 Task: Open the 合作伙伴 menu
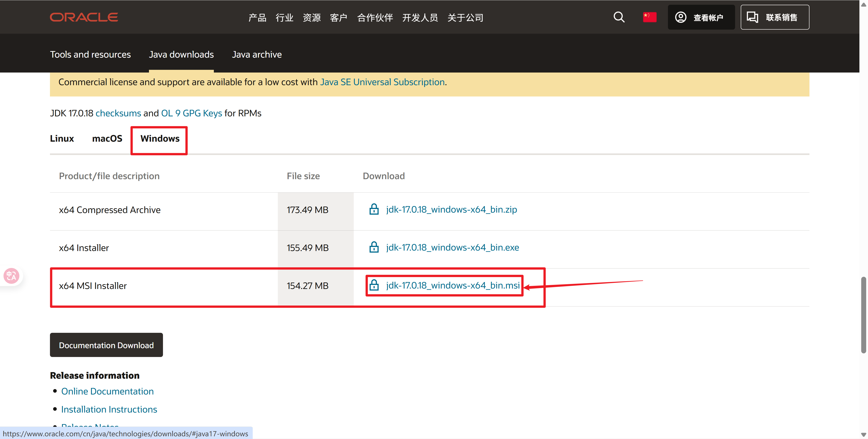click(375, 18)
